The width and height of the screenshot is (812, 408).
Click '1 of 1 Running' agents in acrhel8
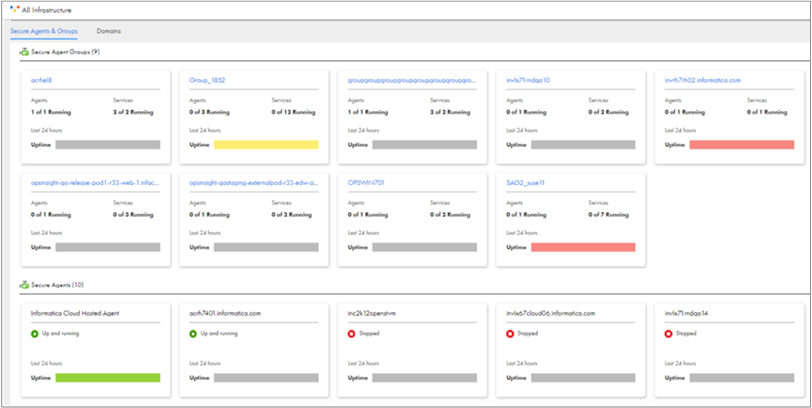[x=51, y=112]
